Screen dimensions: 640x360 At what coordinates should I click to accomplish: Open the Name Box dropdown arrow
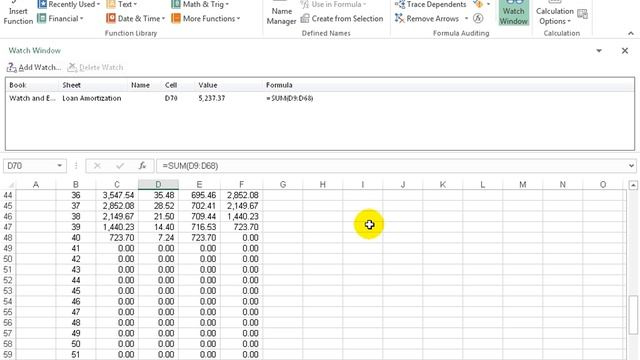click(x=60, y=166)
